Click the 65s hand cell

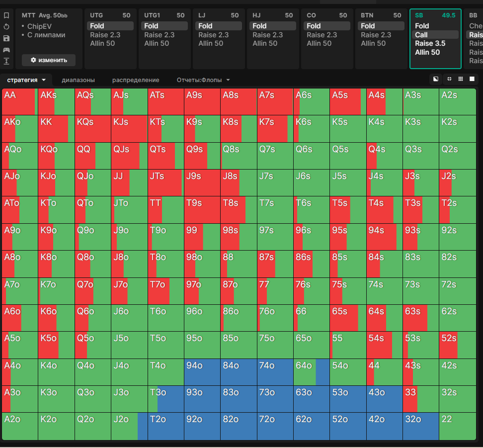pyautogui.click(x=348, y=318)
